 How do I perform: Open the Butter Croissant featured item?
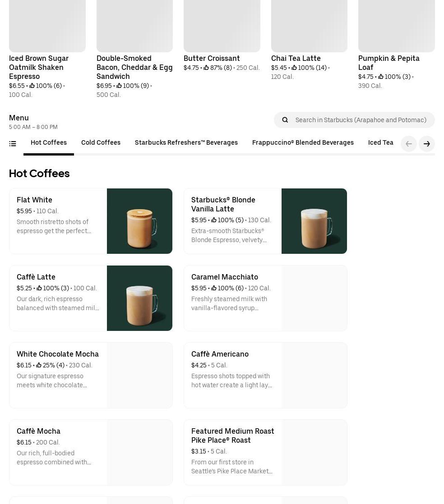[212, 59]
